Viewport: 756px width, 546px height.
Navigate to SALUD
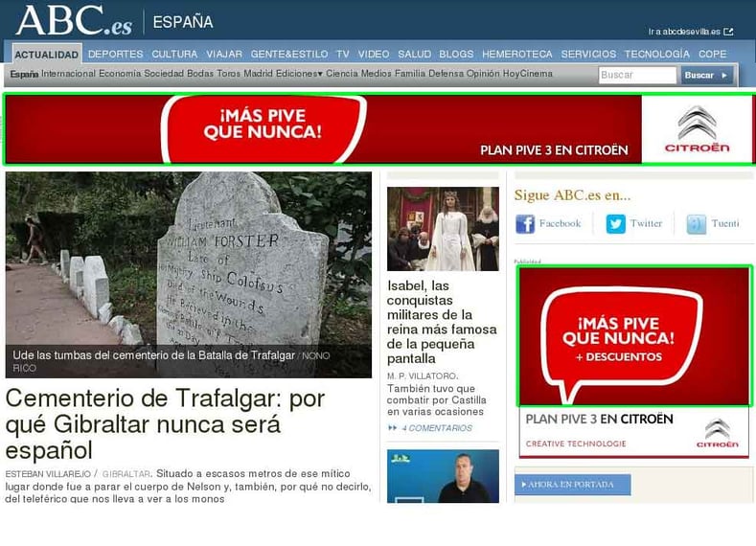pos(415,54)
